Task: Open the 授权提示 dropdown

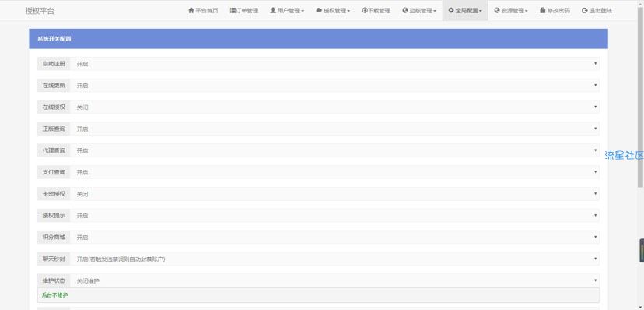Action: pyautogui.click(x=334, y=216)
